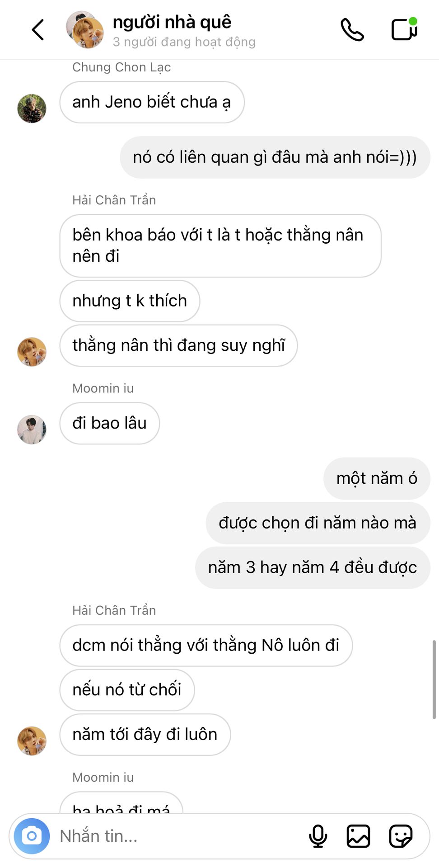This screenshot has width=439, height=868.
Task: Select the message 'anh Jeno biết chưa ạ'
Action: (152, 102)
